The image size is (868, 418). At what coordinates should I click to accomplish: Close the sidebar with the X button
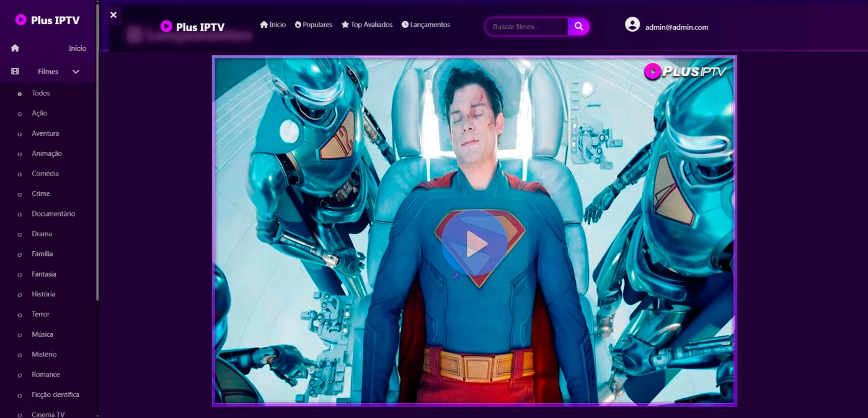tap(113, 15)
